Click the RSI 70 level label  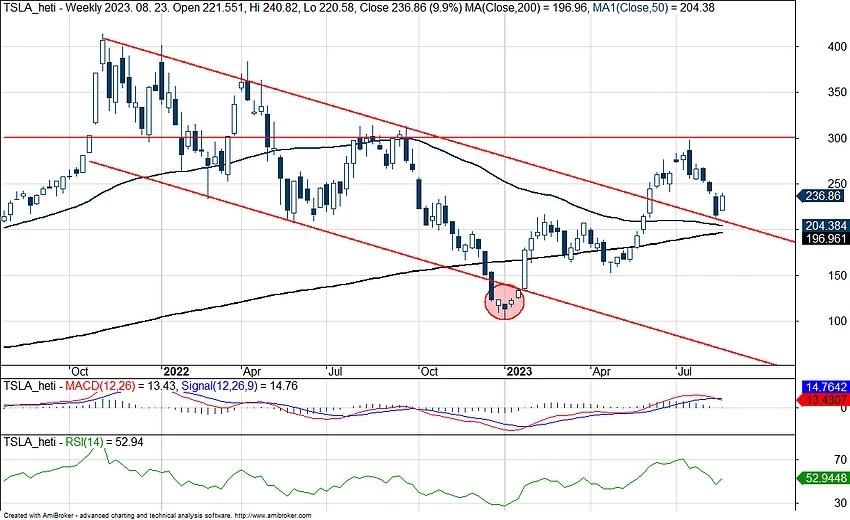point(840,460)
